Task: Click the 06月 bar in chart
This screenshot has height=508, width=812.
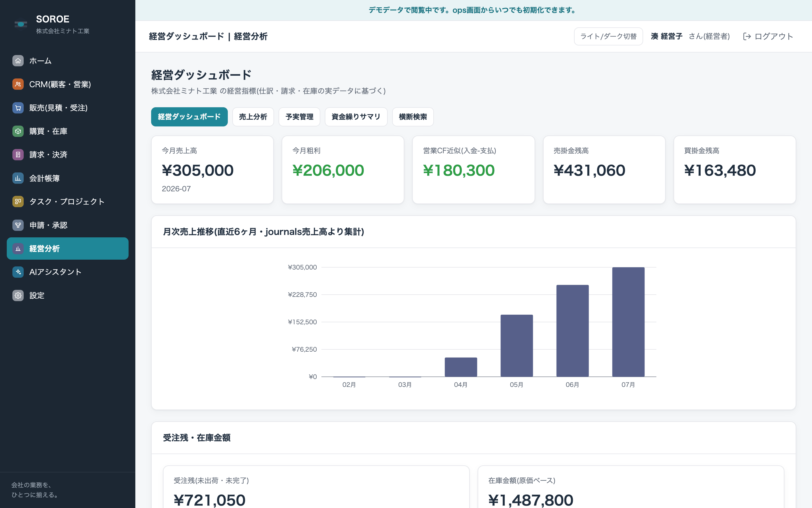Action: point(572,331)
